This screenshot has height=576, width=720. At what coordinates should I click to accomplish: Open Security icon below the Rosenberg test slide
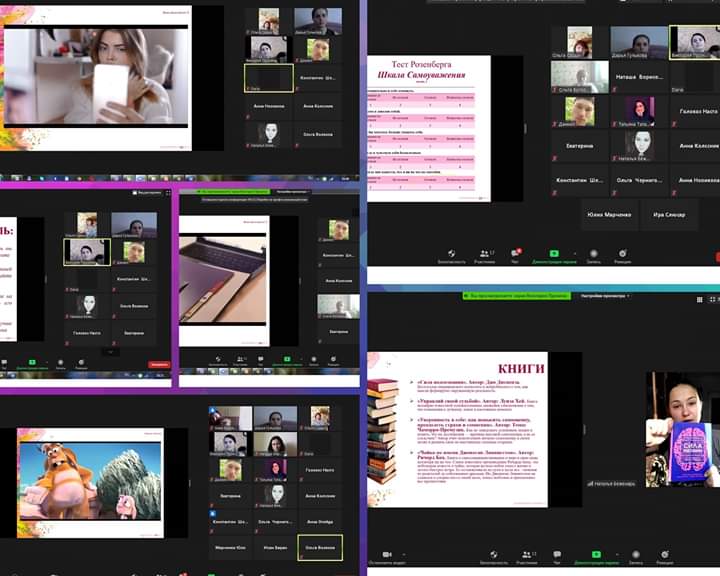(451, 255)
